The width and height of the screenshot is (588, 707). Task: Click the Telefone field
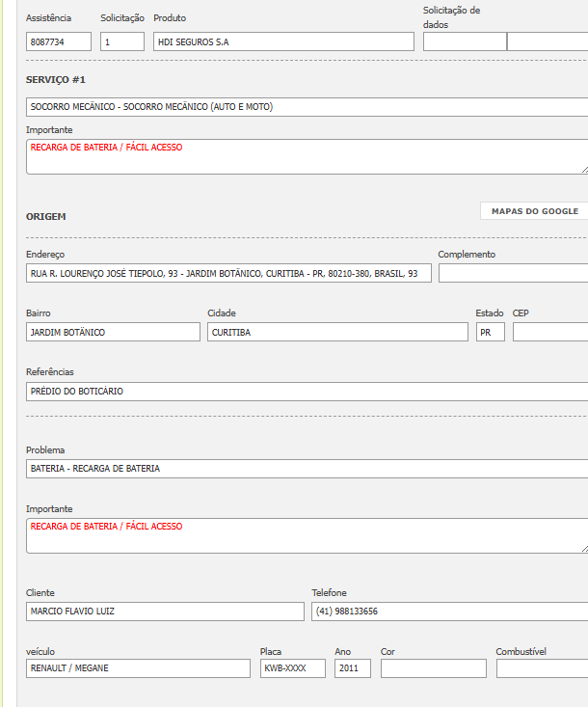(x=449, y=612)
